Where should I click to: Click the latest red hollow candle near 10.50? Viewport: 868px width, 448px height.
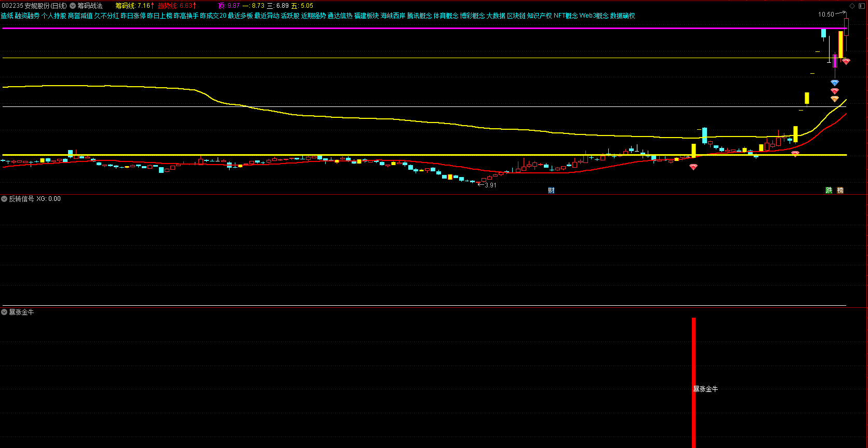point(846,27)
